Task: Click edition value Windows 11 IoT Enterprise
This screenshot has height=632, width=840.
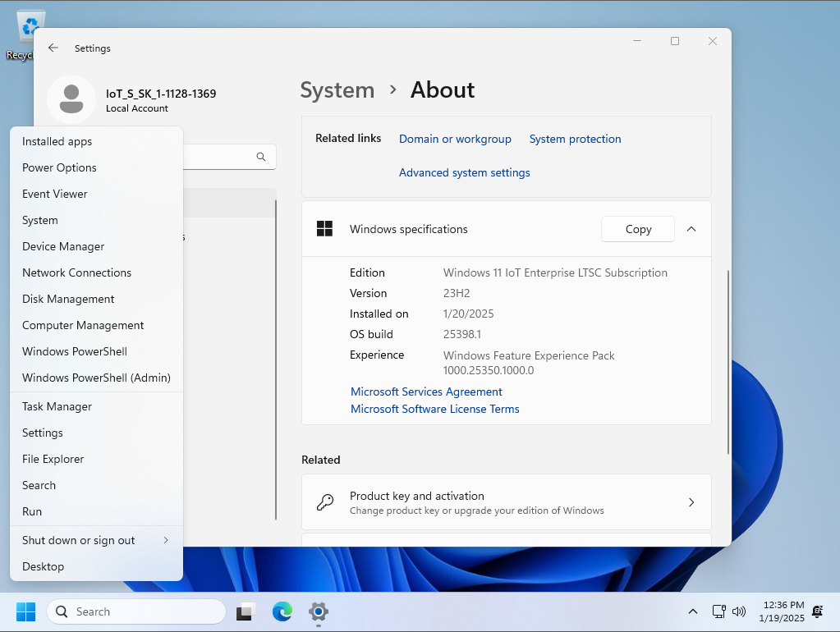Action: (x=555, y=272)
